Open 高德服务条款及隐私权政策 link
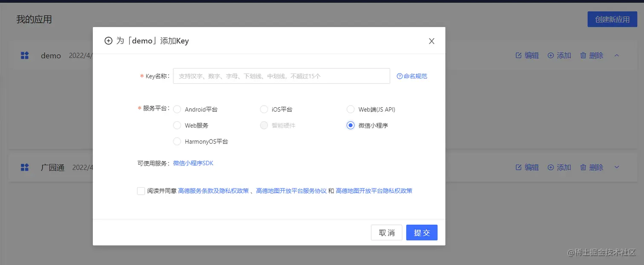644x265 pixels. click(213, 191)
